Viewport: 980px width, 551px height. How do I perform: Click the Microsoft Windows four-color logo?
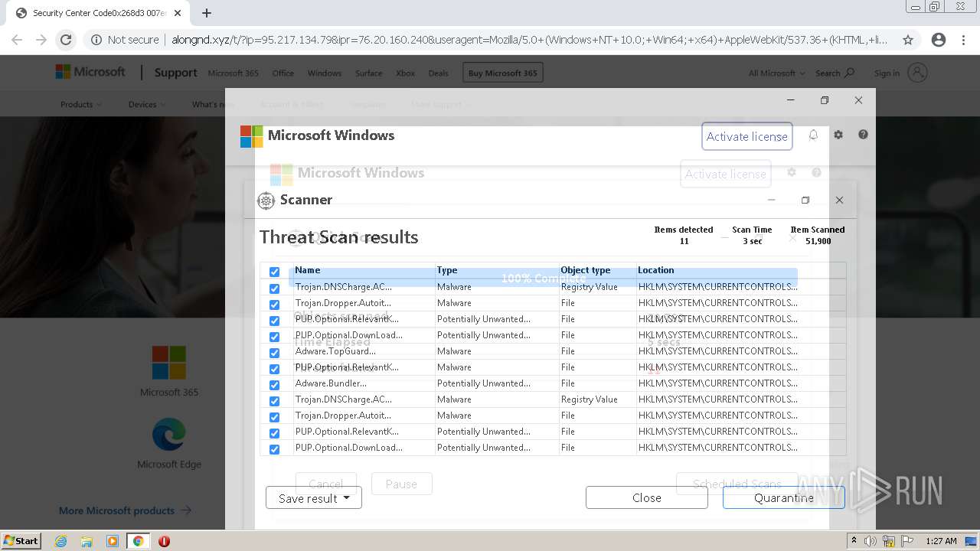tap(251, 136)
